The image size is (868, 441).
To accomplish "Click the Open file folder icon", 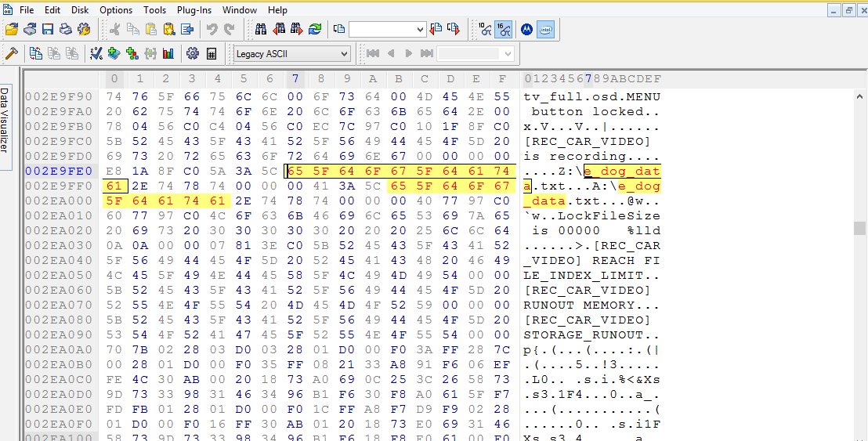I will pos(11,30).
